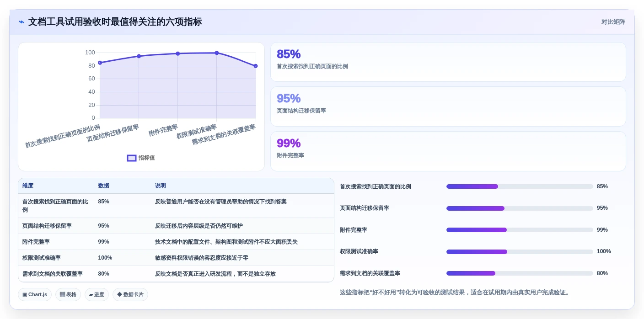Open the 85% metric card

click(x=448, y=62)
